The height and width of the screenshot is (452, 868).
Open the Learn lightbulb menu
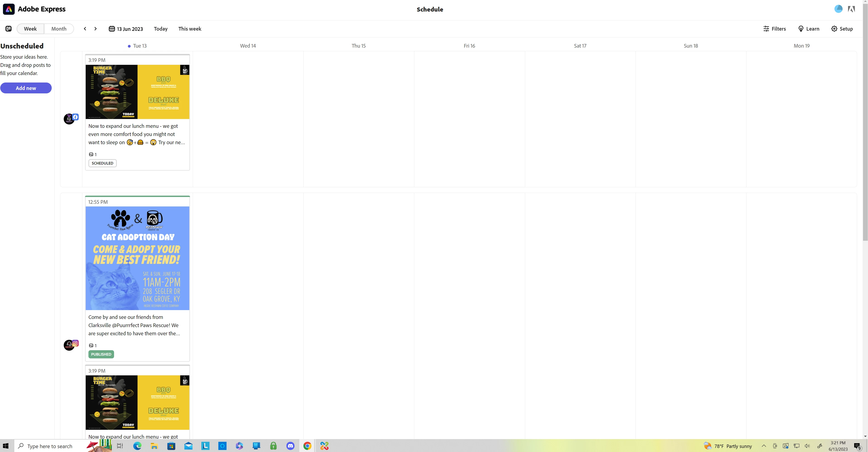click(809, 29)
